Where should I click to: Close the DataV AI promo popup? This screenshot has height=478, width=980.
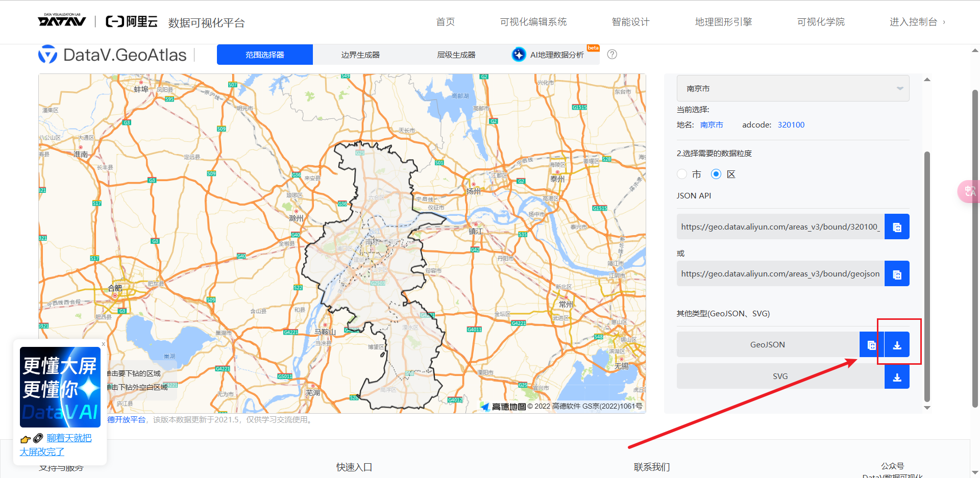(x=103, y=344)
